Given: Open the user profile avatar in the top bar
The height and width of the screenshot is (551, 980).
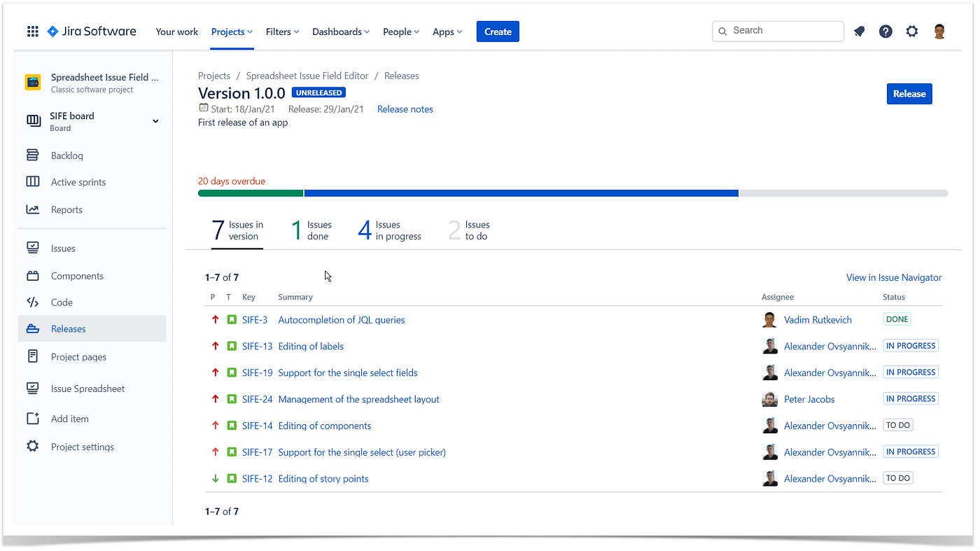Looking at the screenshot, I should click(x=939, y=32).
